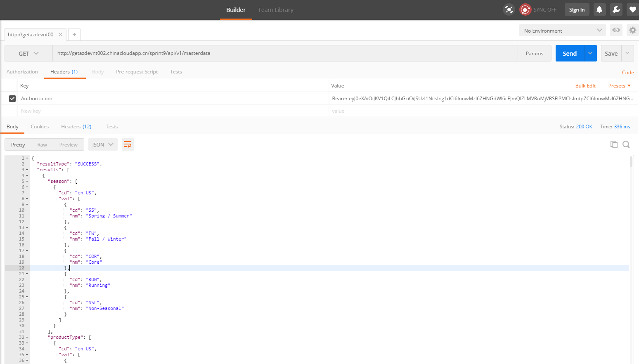Image resolution: width=639 pixels, height=364 pixels.
Task: Switch to the Team Library tab
Action: click(276, 10)
